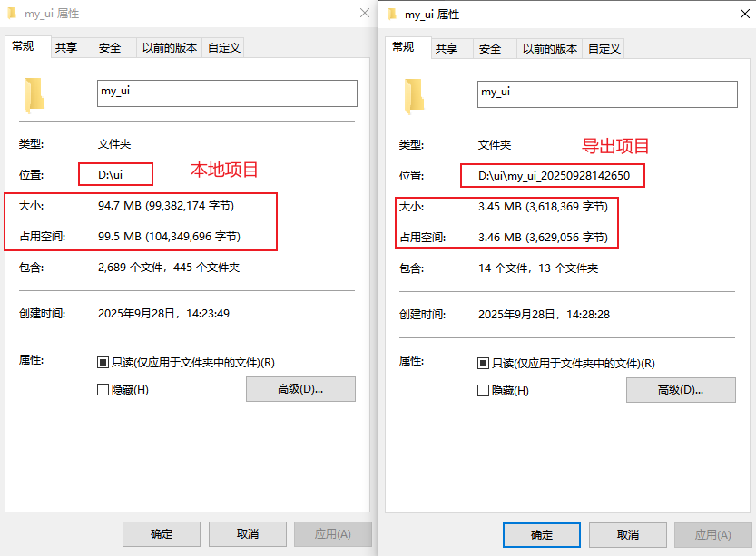This screenshot has height=556, width=756.
Task: Open 自定义 tab in right window
Action: point(604,49)
